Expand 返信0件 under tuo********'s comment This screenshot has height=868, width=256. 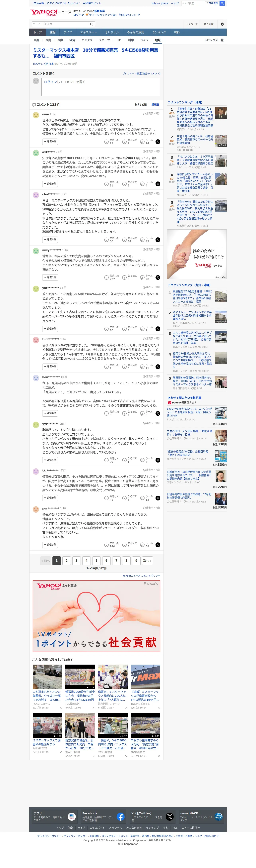(x=50, y=367)
